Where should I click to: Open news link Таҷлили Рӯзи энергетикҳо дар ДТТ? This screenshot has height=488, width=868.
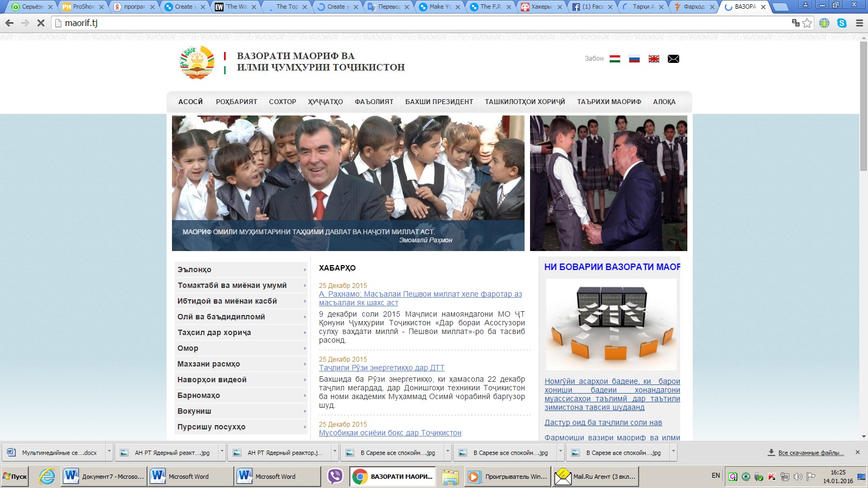point(381,368)
